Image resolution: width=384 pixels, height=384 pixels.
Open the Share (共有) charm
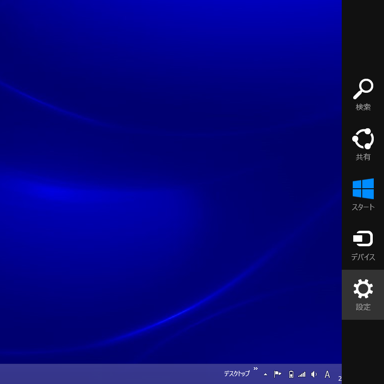363,145
